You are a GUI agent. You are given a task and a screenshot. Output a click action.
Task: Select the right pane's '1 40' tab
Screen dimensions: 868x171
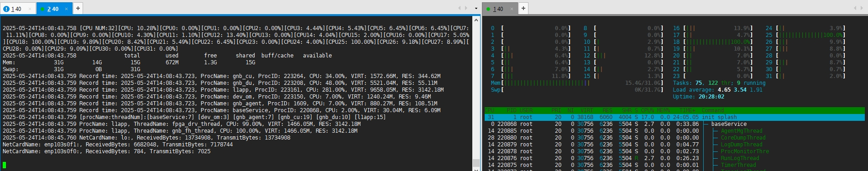pos(500,9)
